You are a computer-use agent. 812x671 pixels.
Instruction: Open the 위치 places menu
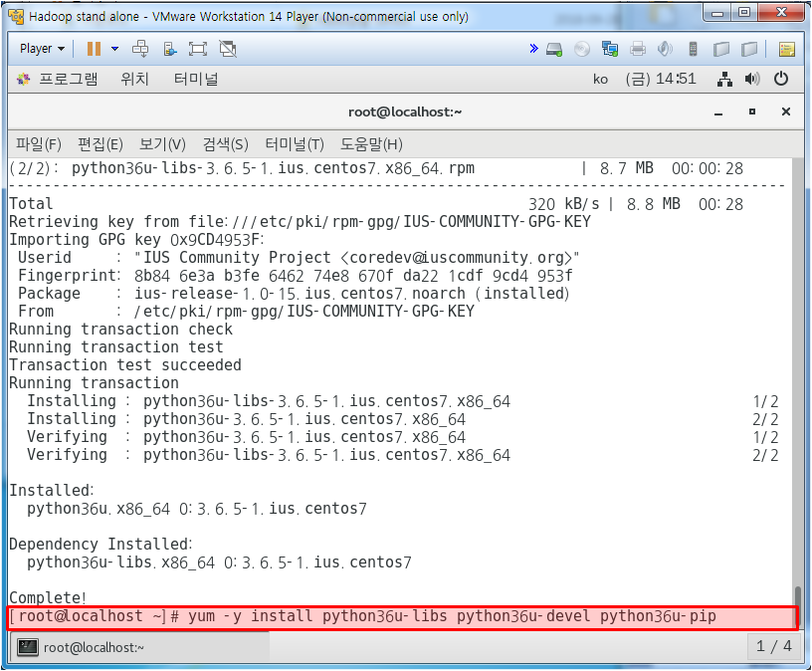point(134,79)
